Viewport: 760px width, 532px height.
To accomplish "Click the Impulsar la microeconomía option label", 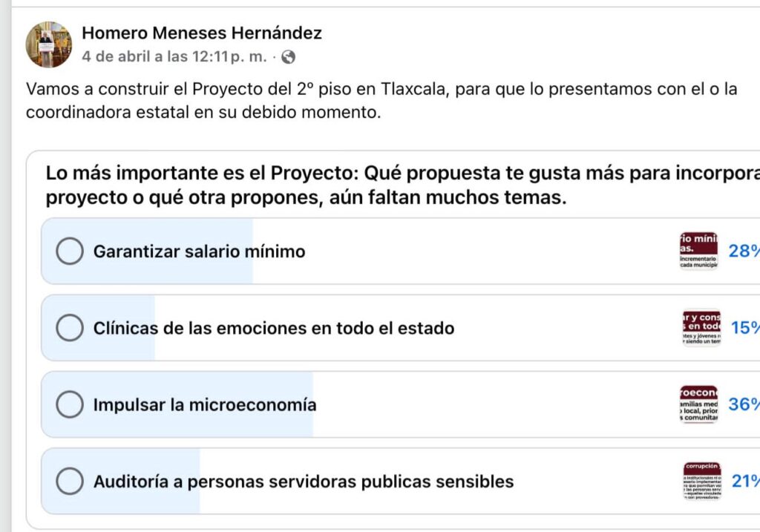I will (x=205, y=404).
